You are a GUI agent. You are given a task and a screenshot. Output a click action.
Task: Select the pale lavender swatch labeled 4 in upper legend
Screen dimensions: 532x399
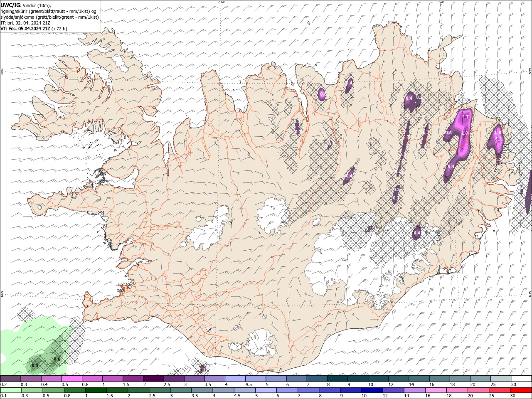tap(235, 379)
